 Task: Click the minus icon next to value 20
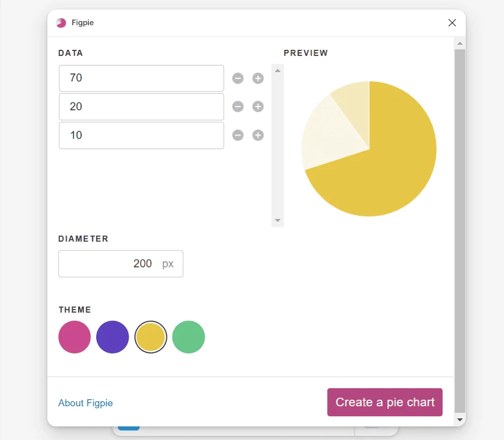(x=238, y=107)
